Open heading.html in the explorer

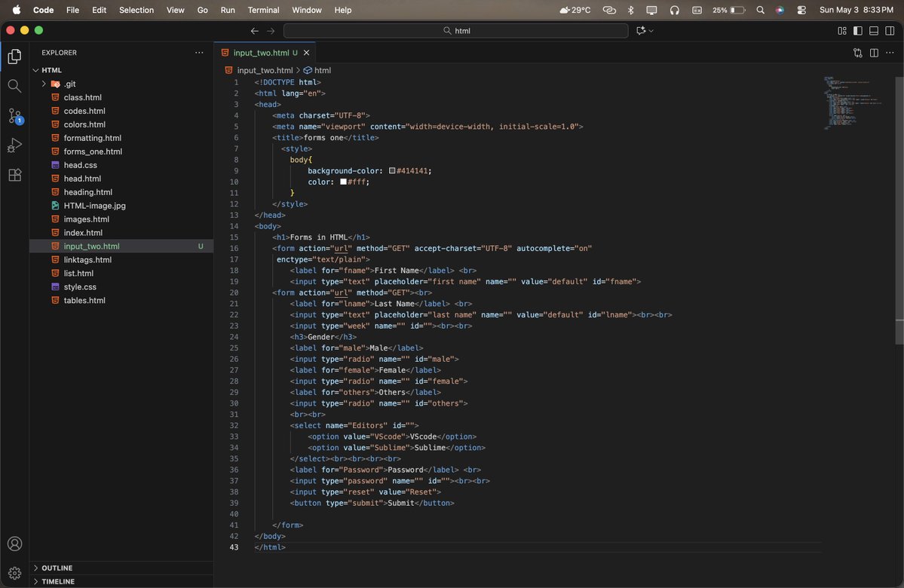click(87, 192)
